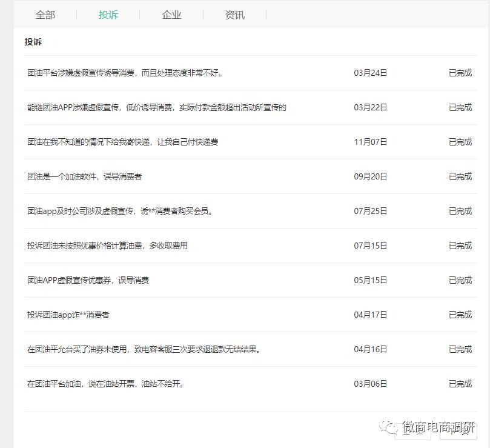This screenshot has width=490, height=448.
Task: Click 已完成 status in the 07月25日 row
Action: [460, 211]
